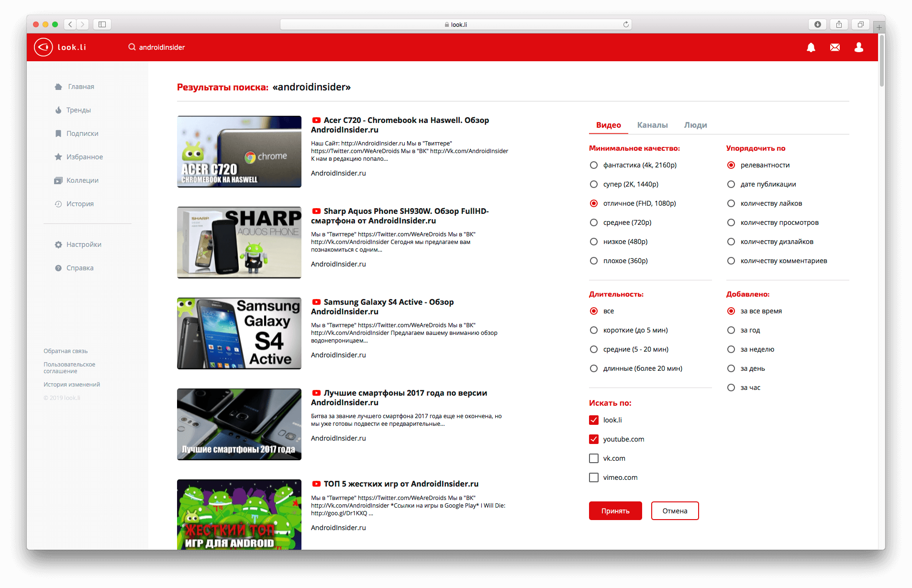Click the page vertical scrollbar
Viewport: 912px width, 588px height.
point(882,60)
